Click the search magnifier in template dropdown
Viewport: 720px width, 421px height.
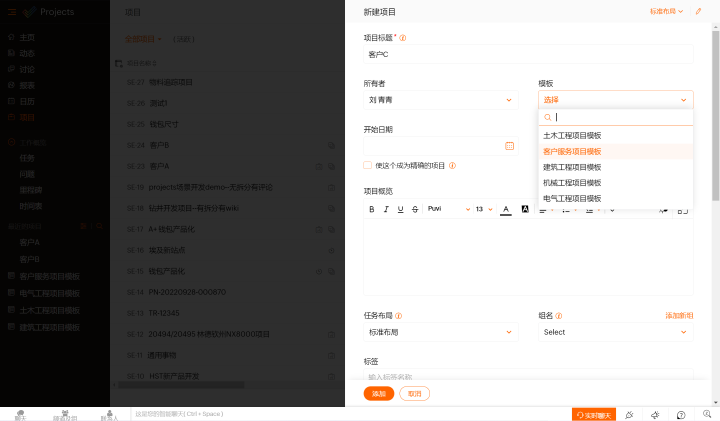[x=547, y=118]
